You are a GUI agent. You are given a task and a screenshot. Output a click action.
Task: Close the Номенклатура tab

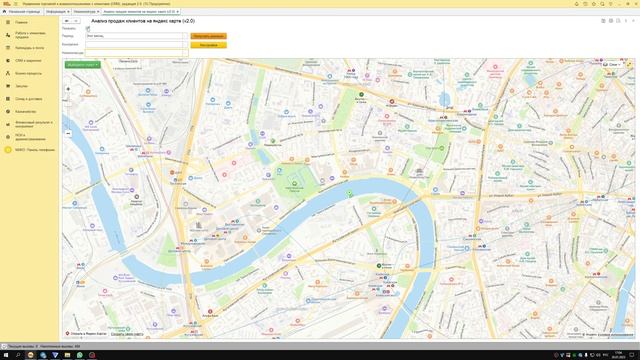tap(98, 12)
